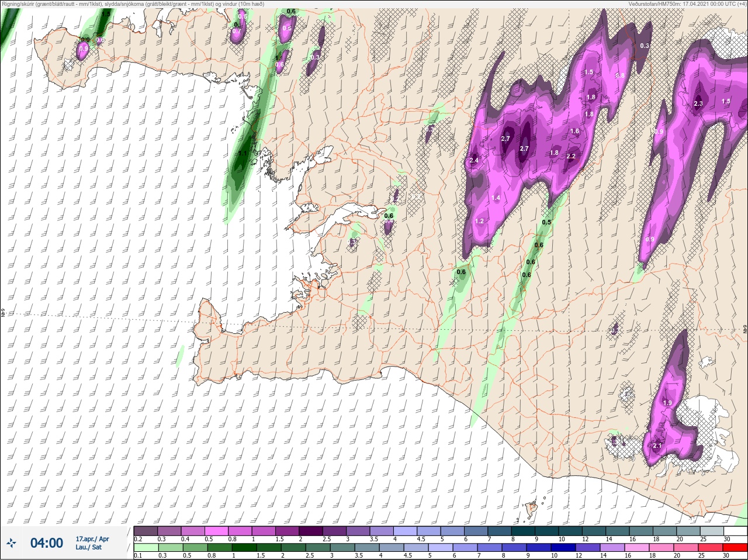Click the '17.apr./ Apr' date text
Viewport: 748px width, 560px height.
92,539
